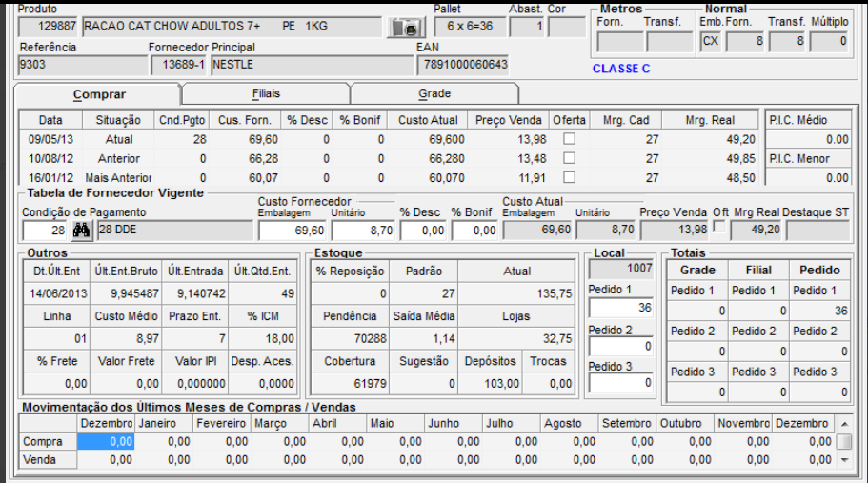Click supplier name field NESTLE
This screenshot has height=483, width=868.
313,65
